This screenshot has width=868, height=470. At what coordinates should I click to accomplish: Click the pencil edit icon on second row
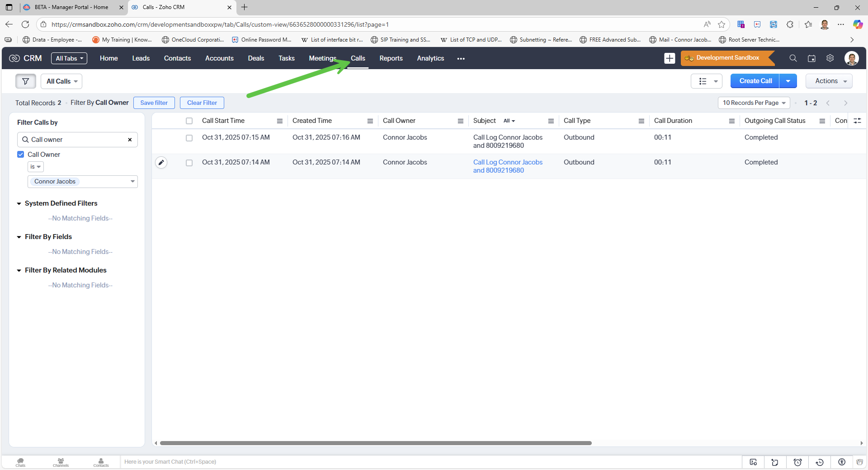(x=161, y=162)
